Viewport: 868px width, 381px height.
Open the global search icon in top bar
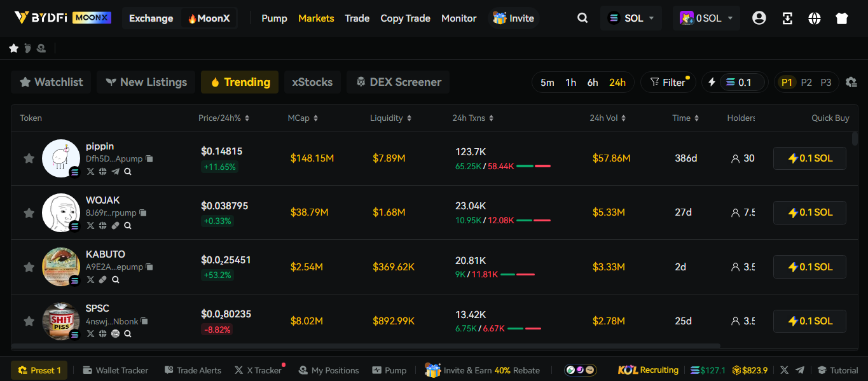pos(582,18)
